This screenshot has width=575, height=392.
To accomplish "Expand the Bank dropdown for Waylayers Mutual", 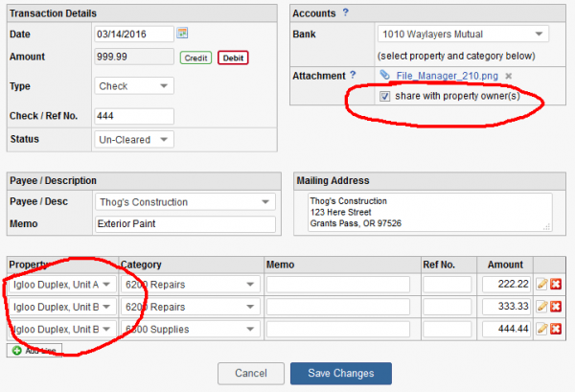I will pyautogui.click(x=462, y=35).
